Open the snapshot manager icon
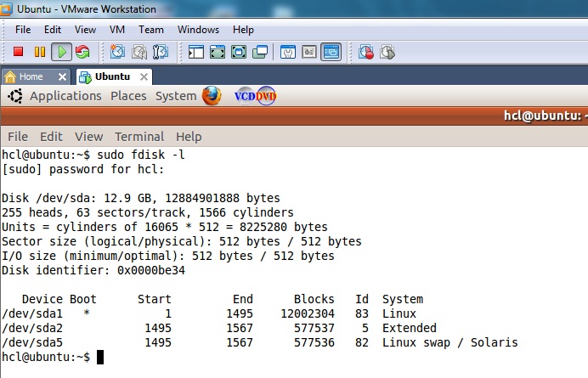 pyautogui.click(x=161, y=52)
